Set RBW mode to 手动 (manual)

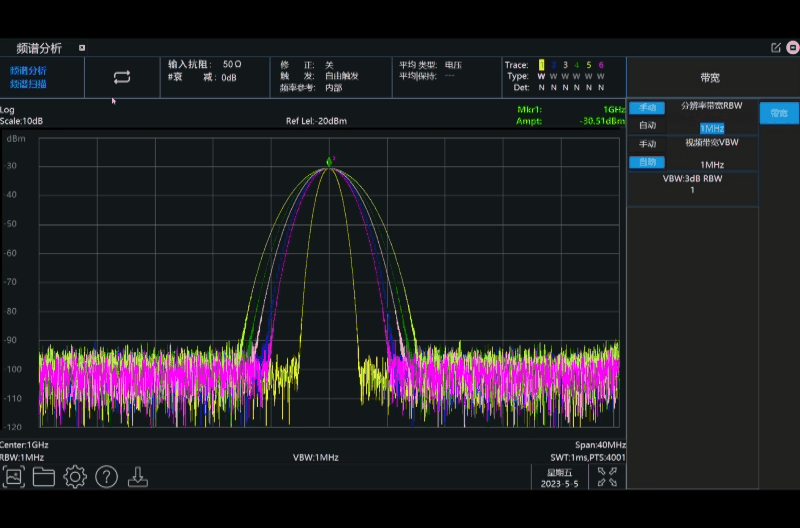click(647, 108)
